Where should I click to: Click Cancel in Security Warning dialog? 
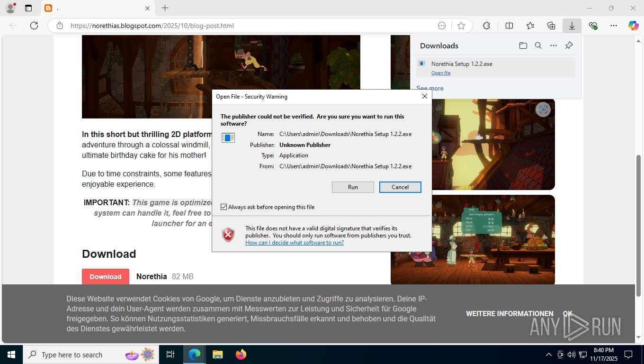[400, 187]
